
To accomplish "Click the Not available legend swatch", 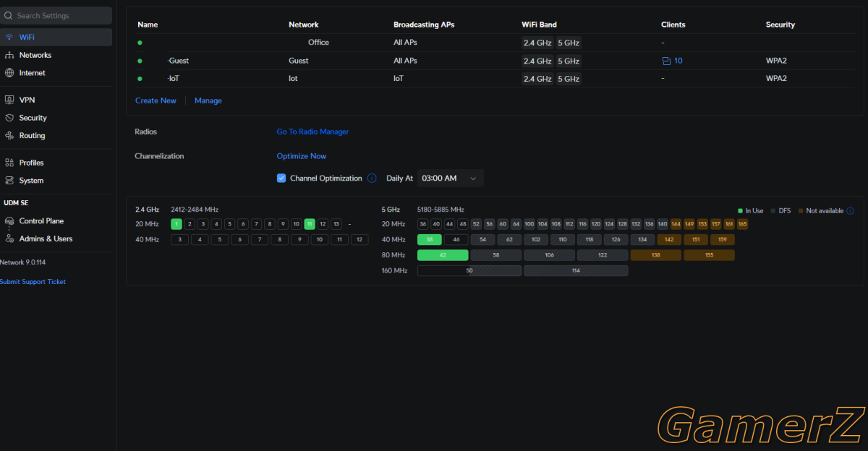I will (801, 211).
